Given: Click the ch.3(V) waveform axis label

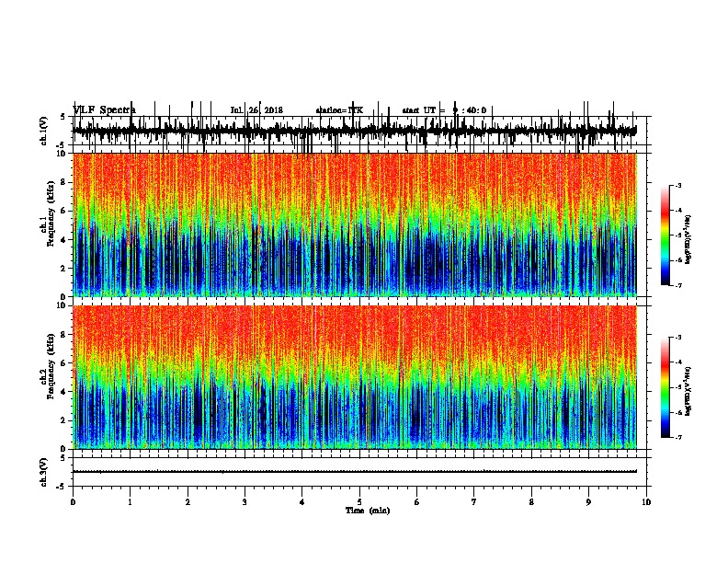Looking at the screenshot, I should 43,472.
